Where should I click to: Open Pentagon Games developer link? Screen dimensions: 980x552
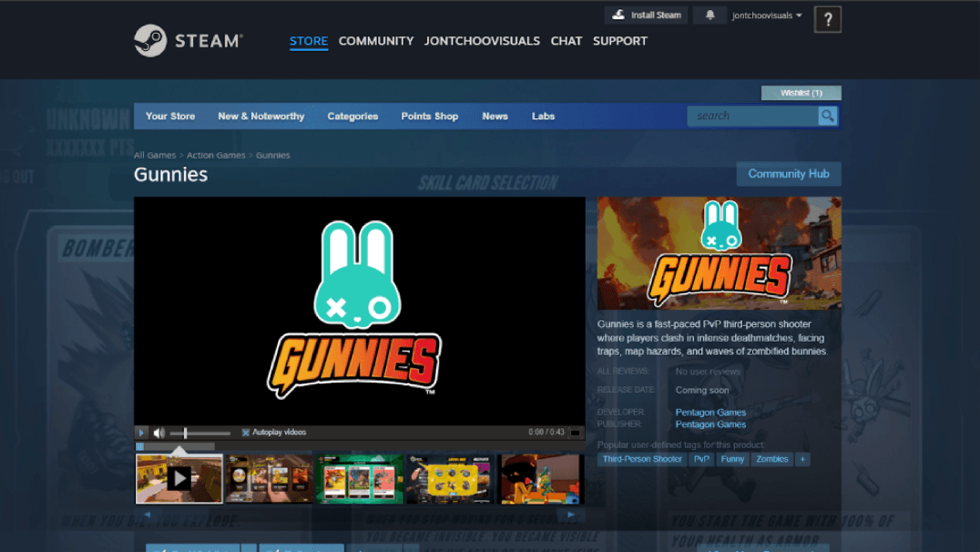710,412
